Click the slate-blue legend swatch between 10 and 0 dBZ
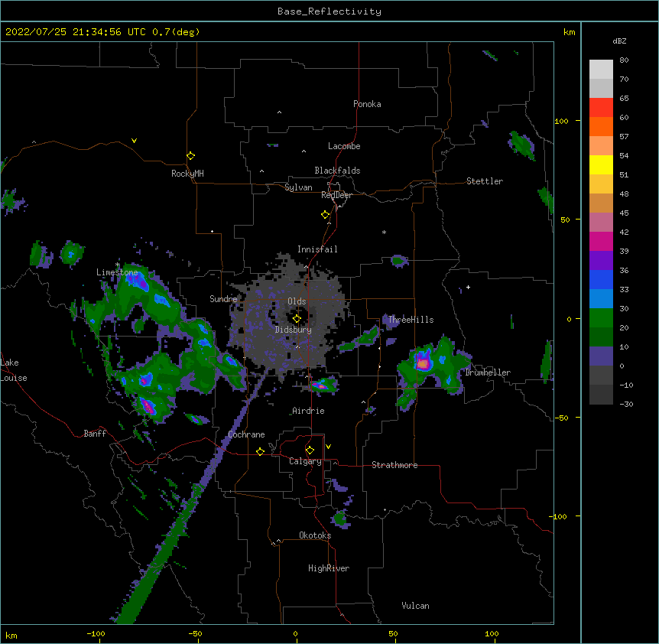The width and height of the screenshot is (659, 644). 601,356
